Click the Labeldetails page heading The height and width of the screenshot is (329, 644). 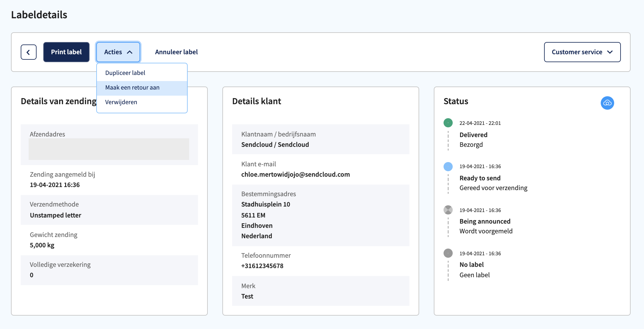pos(39,15)
